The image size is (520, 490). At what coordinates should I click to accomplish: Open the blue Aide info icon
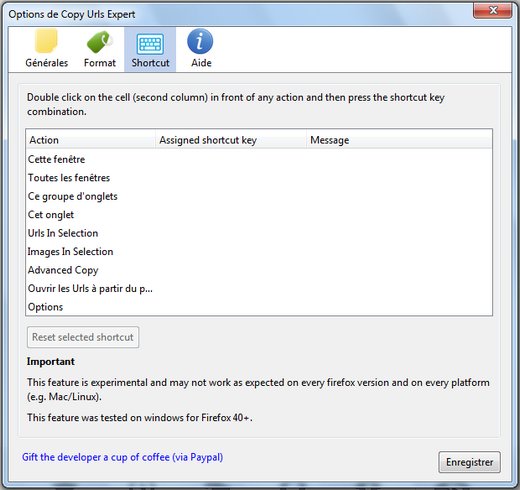pyautogui.click(x=200, y=41)
